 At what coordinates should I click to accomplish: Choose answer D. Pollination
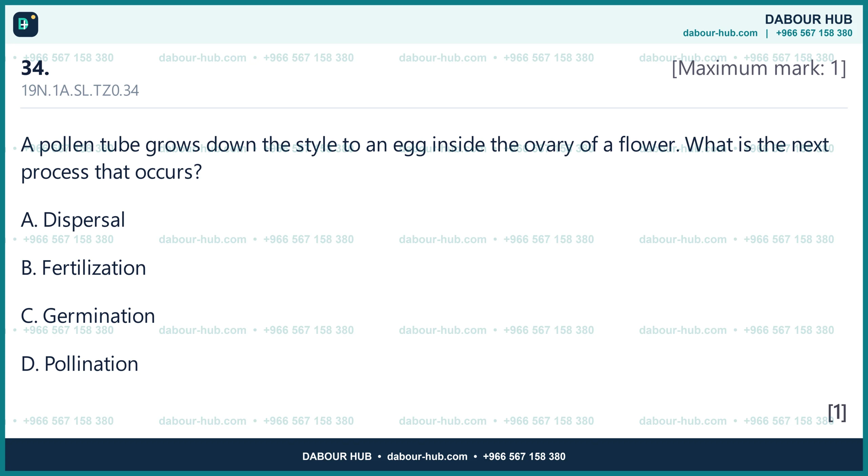(x=80, y=364)
